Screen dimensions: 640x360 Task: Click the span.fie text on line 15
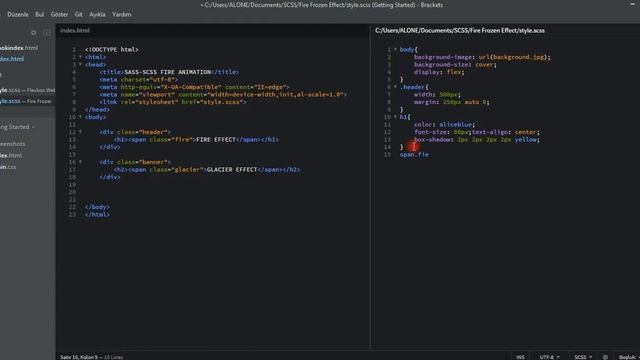[414, 155]
